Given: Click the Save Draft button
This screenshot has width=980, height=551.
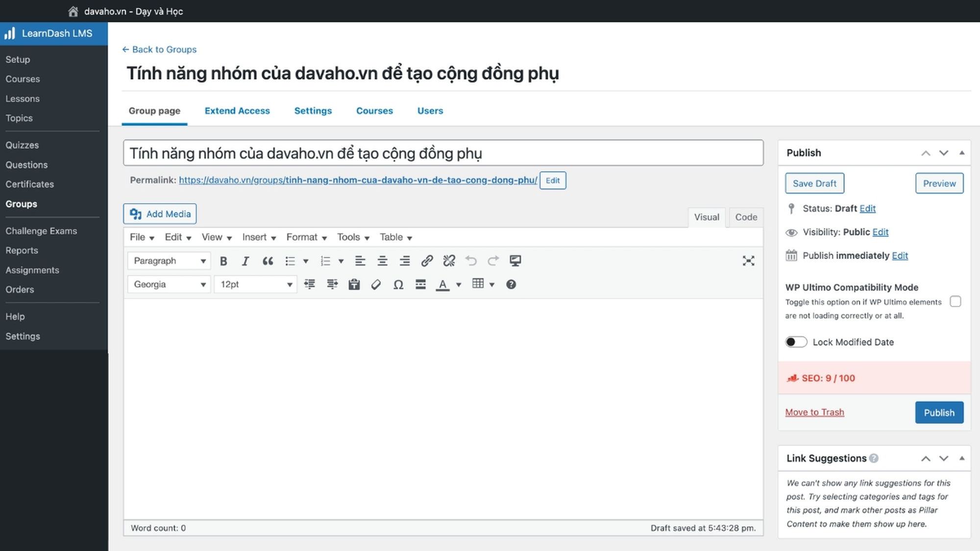Looking at the screenshot, I should point(814,183).
